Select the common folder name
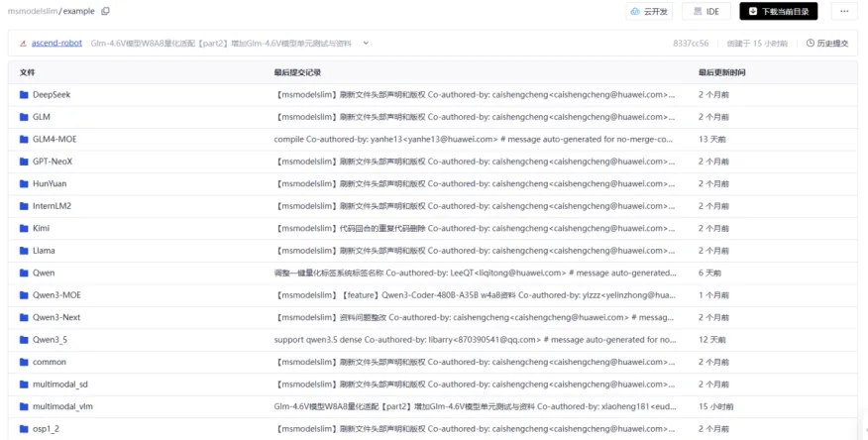Screen dimensions: 868x440 click(50, 362)
